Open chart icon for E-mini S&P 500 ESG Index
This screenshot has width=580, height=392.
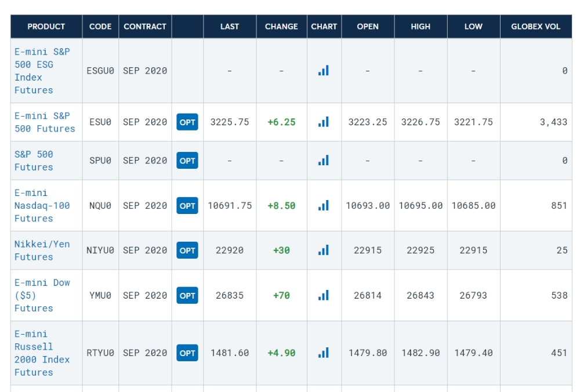coord(324,71)
